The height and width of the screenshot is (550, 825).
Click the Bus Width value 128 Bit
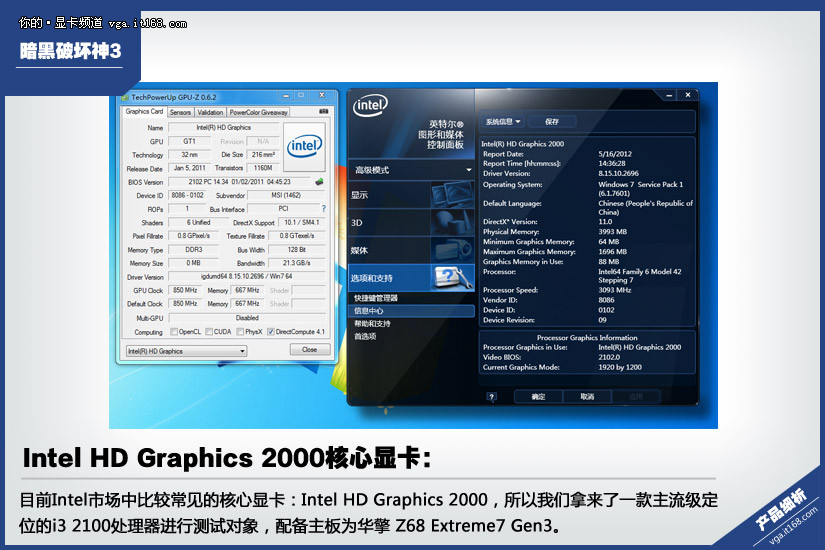[297, 249]
